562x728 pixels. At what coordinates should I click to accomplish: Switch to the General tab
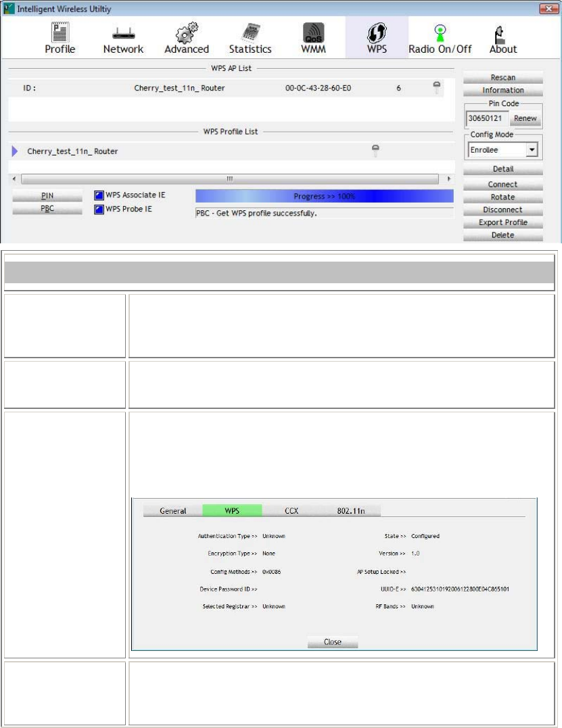pos(172,511)
